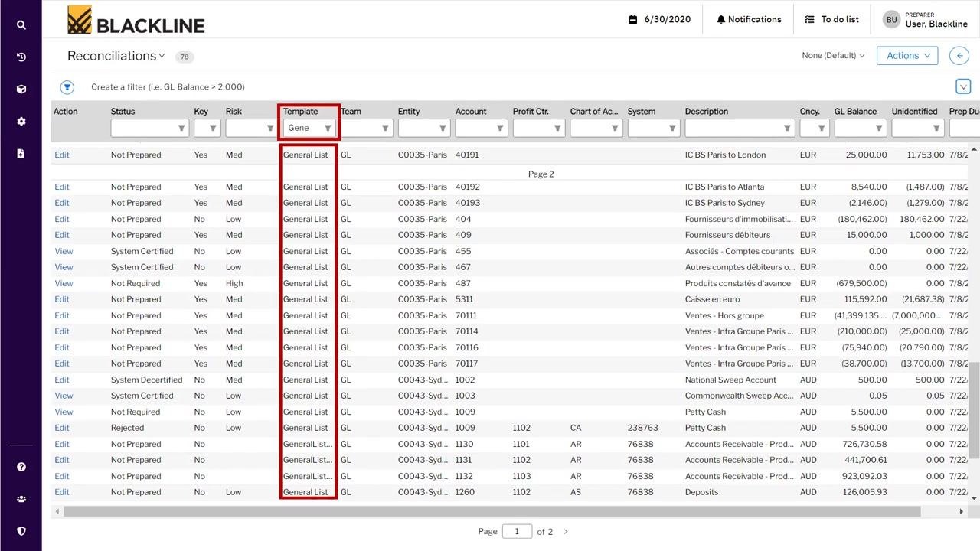Open the help question mark icon
Screen dimensions: 980x551
click(21, 467)
